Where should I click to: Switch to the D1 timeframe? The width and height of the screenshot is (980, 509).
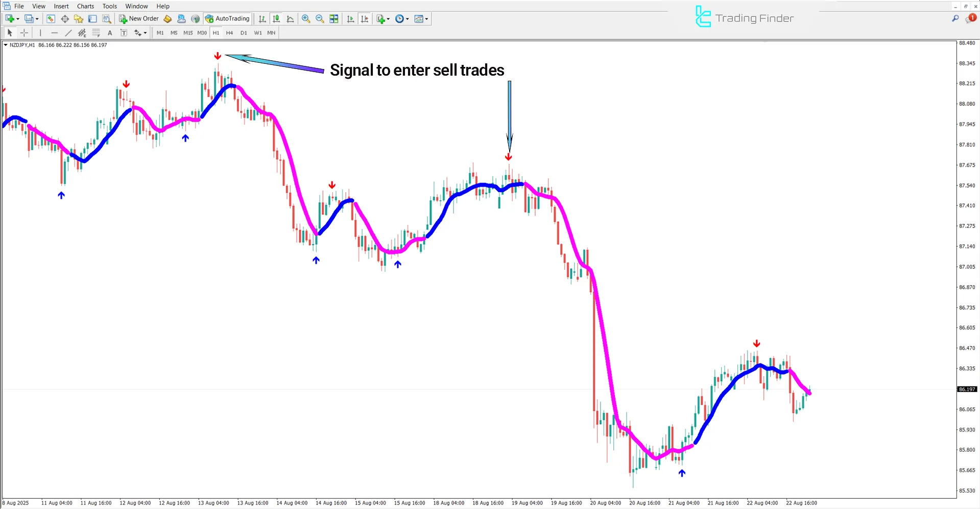click(x=244, y=33)
